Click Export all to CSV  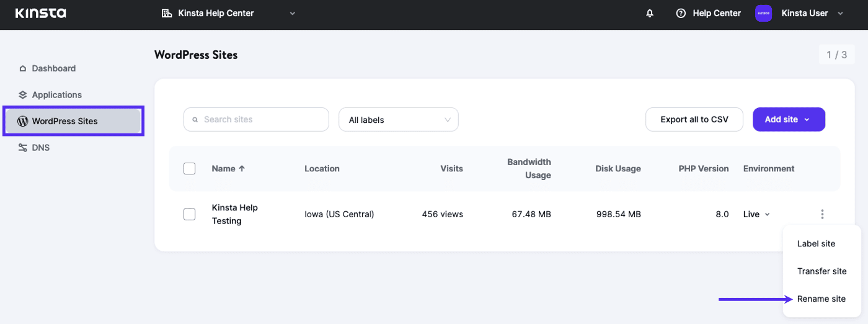[x=694, y=119]
